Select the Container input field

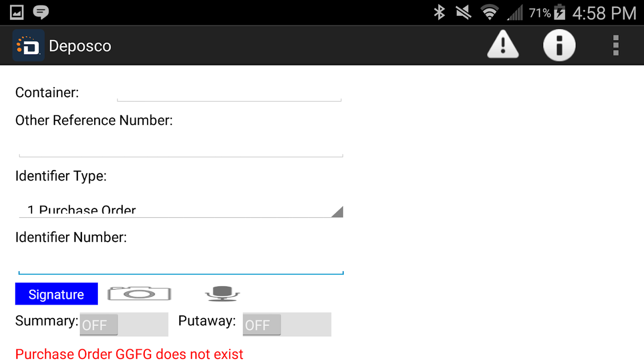(229, 93)
